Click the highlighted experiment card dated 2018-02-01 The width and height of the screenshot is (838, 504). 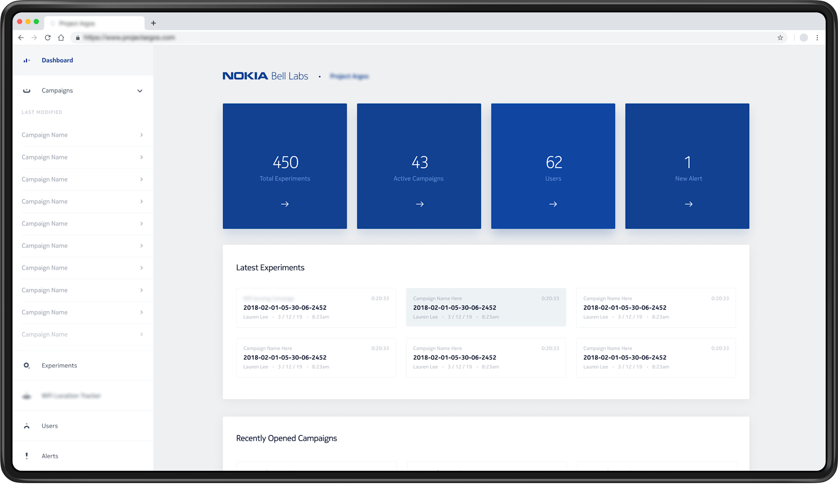click(486, 307)
